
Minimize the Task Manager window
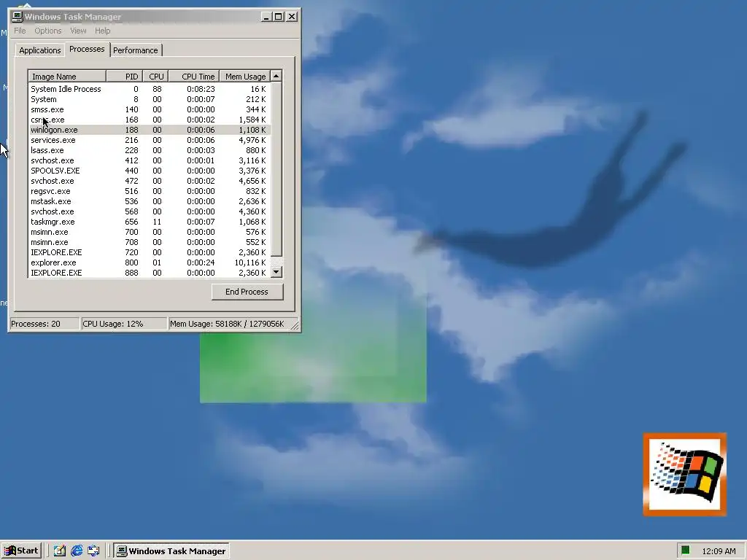(x=267, y=17)
